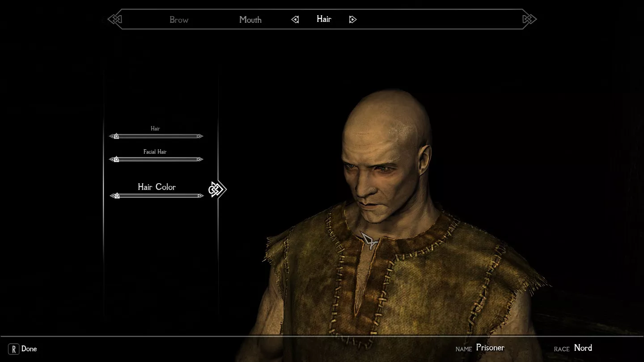This screenshot has width=644, height=362.
Task: Click the left arrow beside Hair tab
Action: click(295, 19)
